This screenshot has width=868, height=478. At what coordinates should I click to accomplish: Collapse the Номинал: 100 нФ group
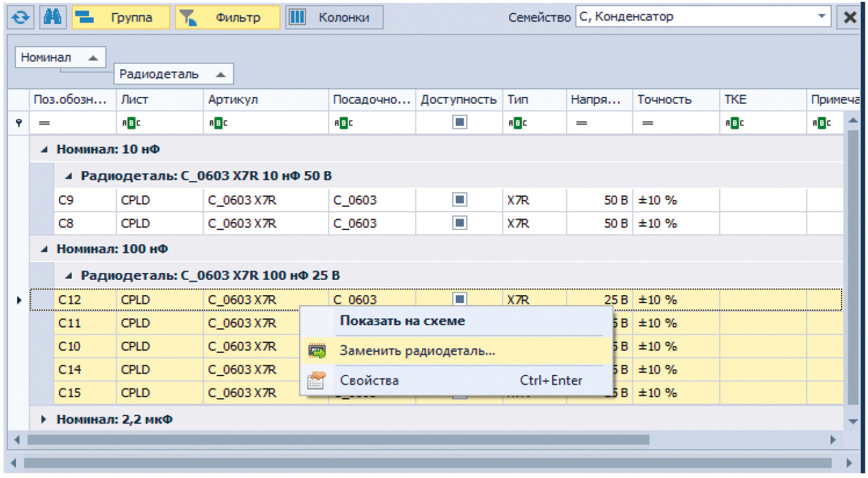(x=44, y=249)
